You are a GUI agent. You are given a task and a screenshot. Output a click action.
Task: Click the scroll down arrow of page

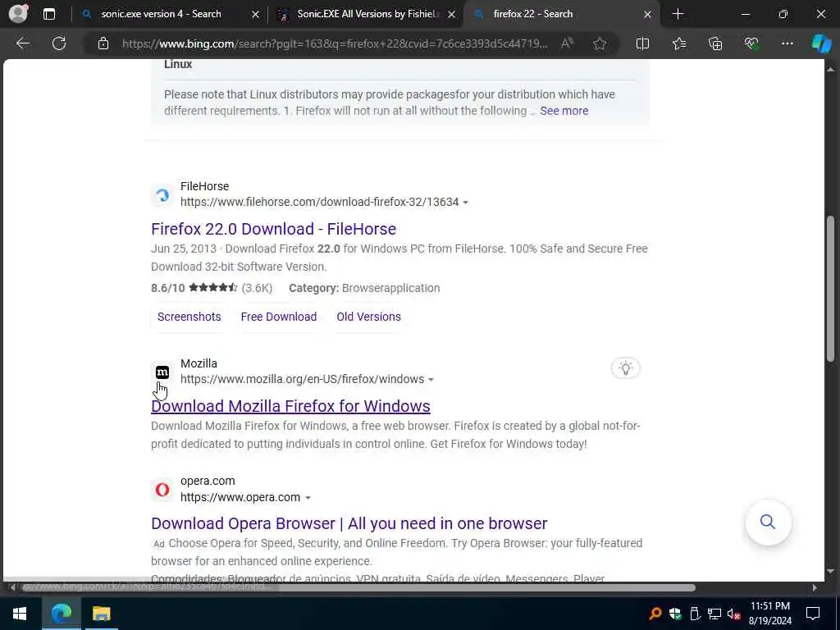tap(830, 571)
